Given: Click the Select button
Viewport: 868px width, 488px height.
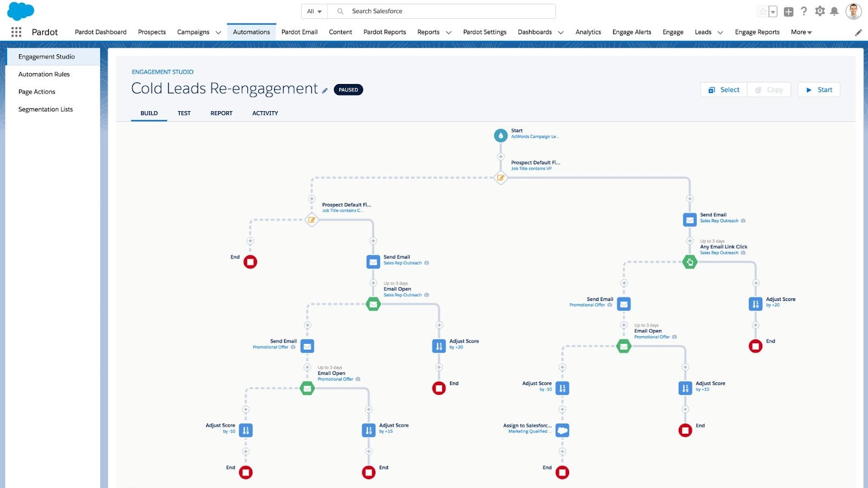Looking at the screenshot, I should coord(723,89).
